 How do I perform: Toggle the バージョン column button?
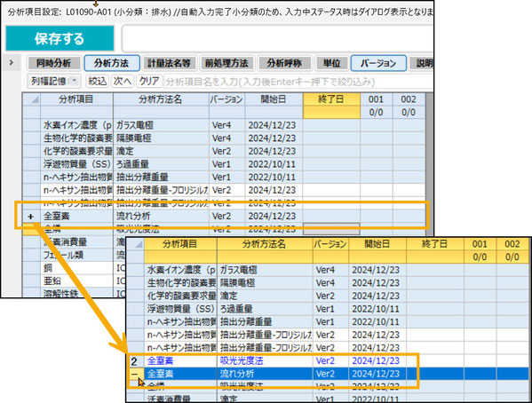click(378, 63)
